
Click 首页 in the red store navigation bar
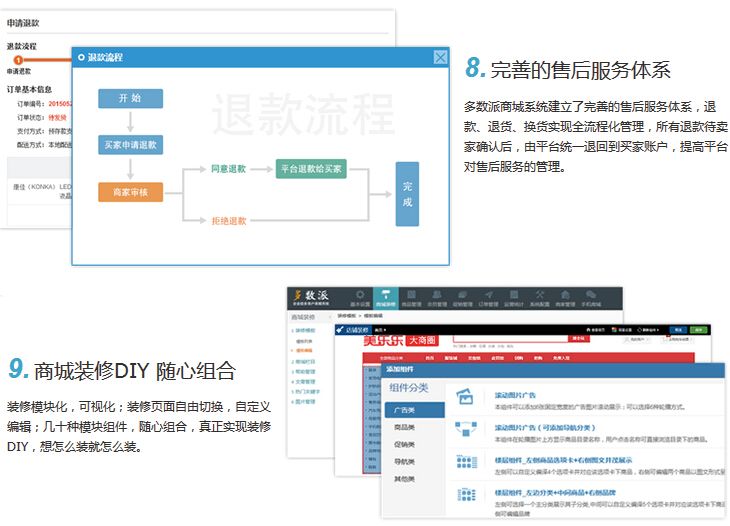tap(430, 358)
